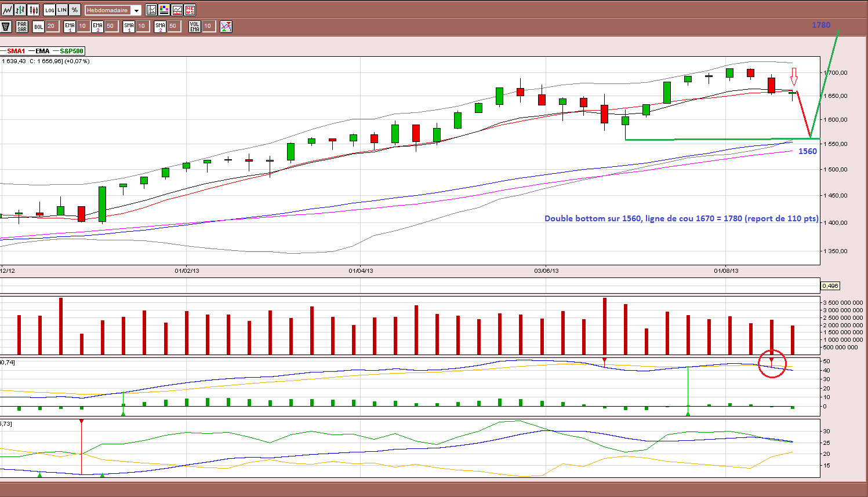The width and height of the screenshot is (868, 497).
Task: Switch to line chart display
Action: [x=8, y=10]
